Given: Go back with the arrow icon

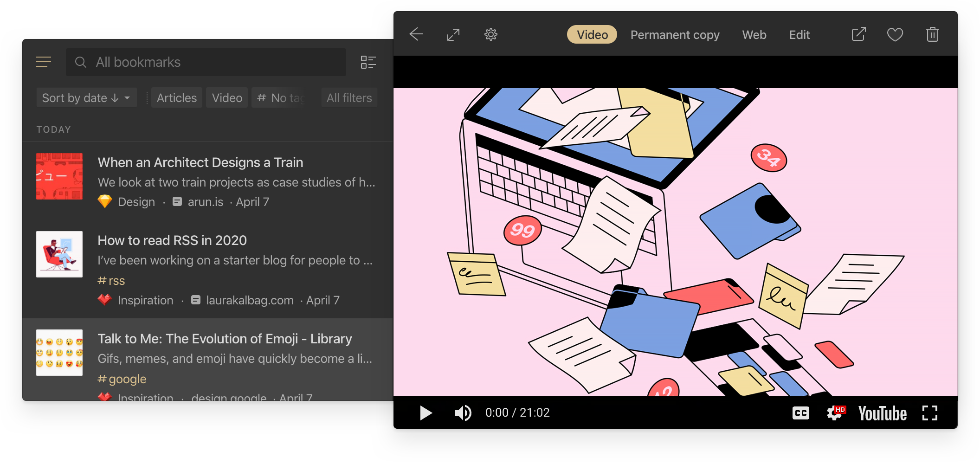Looking at the screenshot, I should 416,34.
